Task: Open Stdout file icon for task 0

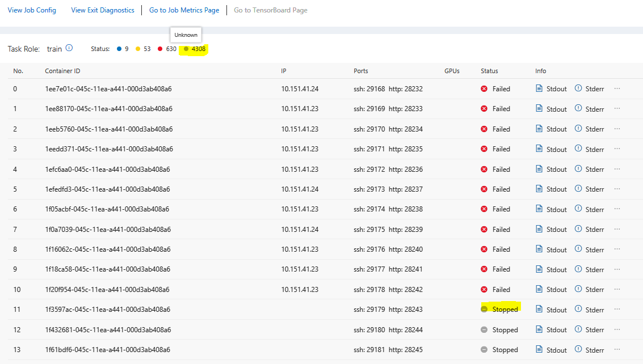Action: [539, 88]
